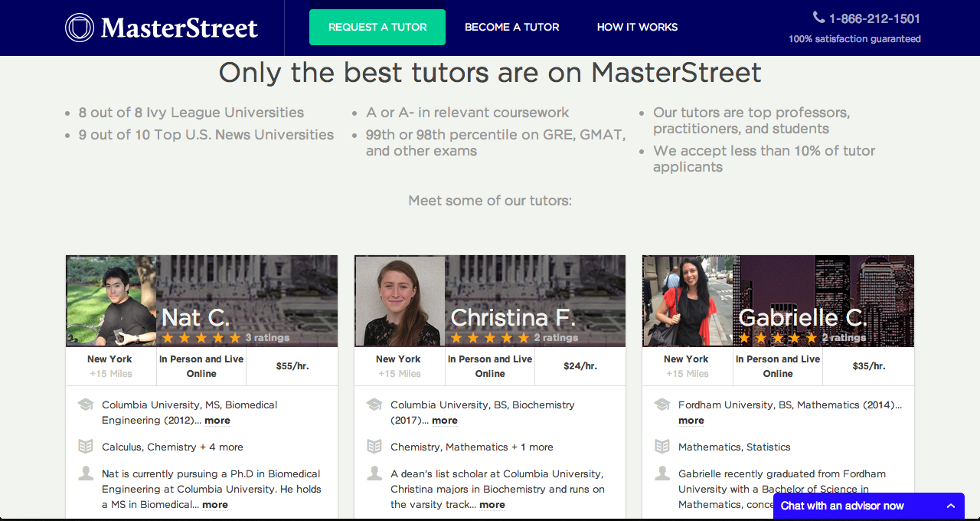This screenshot has width=980, height=521.
Task: Expand more link in Nat's bio text
Action: tap(215, 505)
